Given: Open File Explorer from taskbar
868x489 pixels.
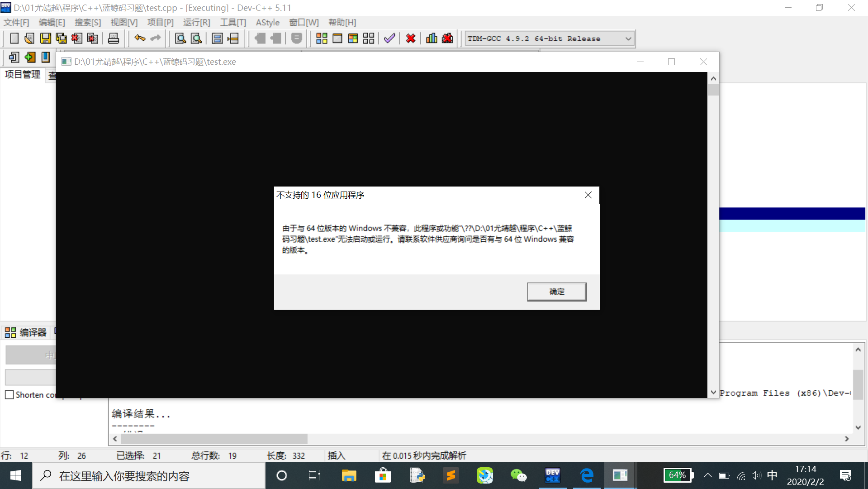Looking at the screenshot, I should [x=349, y=475].
